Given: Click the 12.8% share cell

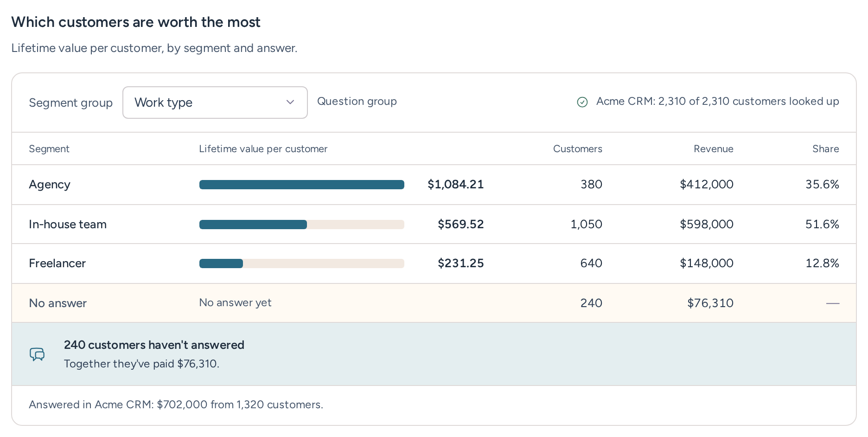Looking at the screenshot, I should 823,263.
